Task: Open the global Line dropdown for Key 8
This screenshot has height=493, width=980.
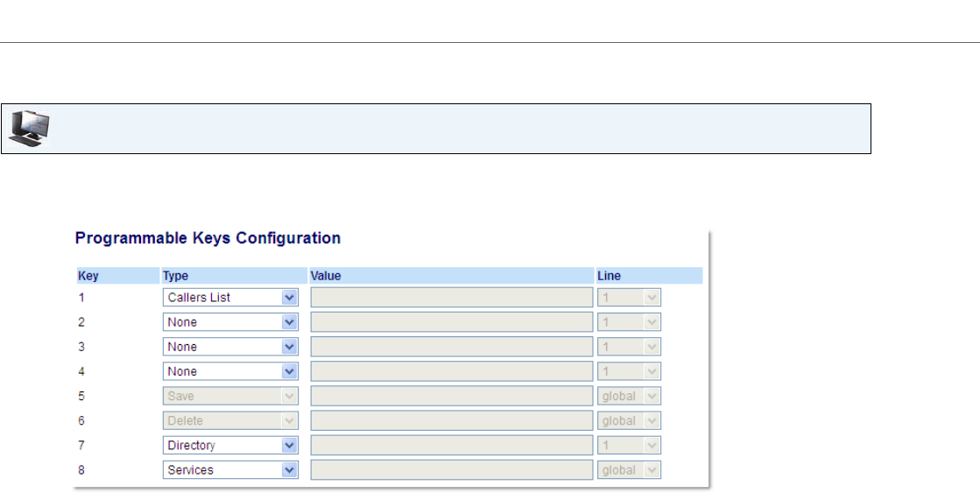Action: pos(629,470)
